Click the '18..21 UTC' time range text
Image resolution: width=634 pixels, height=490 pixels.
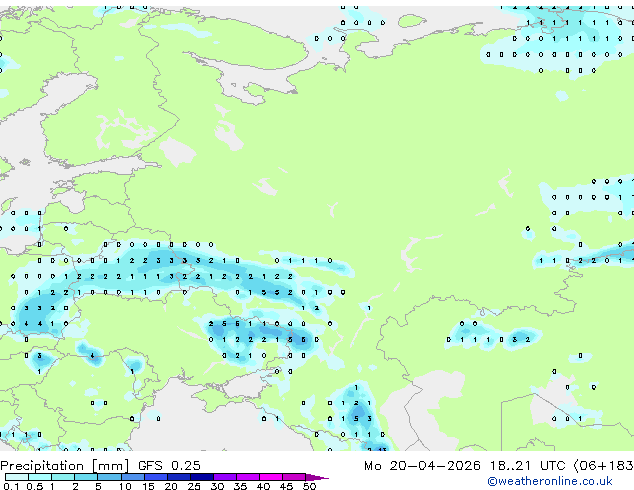tap(527, 466)
